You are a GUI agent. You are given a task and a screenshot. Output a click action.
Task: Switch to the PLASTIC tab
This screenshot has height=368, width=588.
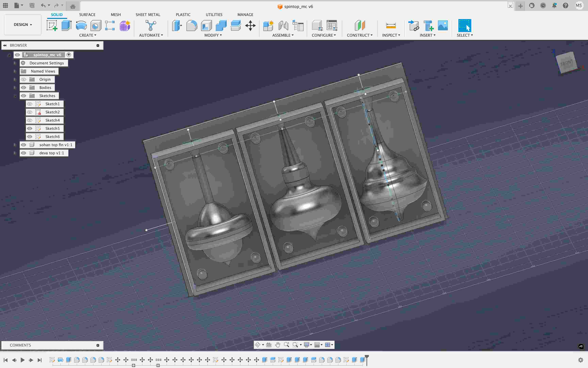point(183,15)
